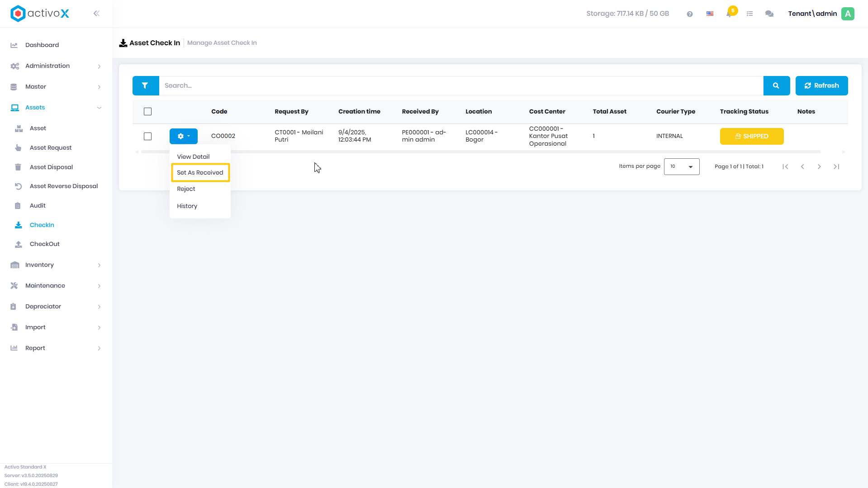This screenshot has height=488, width=868.
Task: Collapse the sidebar with double-chevron icon
Action: (96, 14)
